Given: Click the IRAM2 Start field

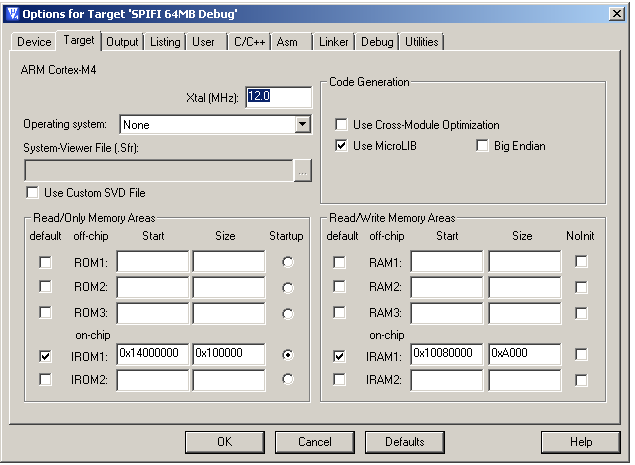Looking at the screenshot, I should 447,380.
